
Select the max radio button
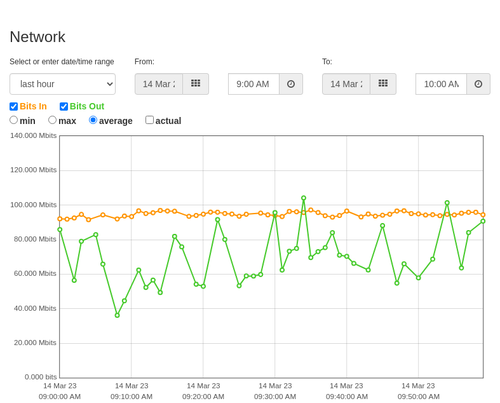pyautogui.click(x=52, y=120)
